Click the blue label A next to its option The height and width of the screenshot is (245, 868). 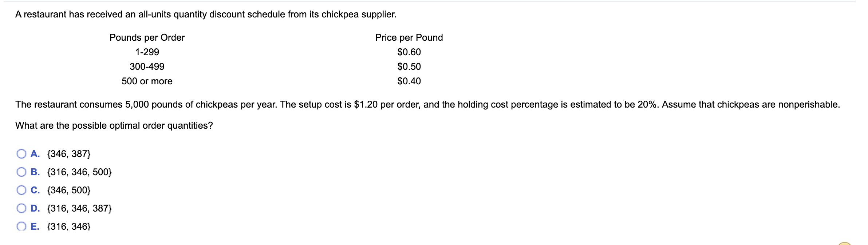pyautogui.click(x=35, y=154)
